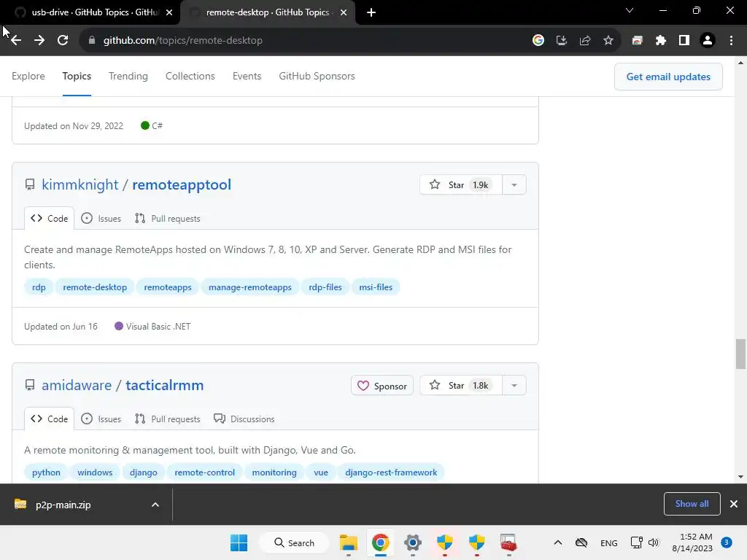Close the downloads bar
The height and width of the screenshot is (560, 747).
coord(734,504)
